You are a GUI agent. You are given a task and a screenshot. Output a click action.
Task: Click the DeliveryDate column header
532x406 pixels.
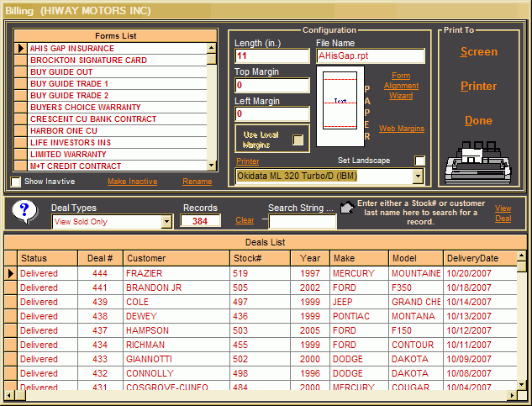click(x=480, y=258)
